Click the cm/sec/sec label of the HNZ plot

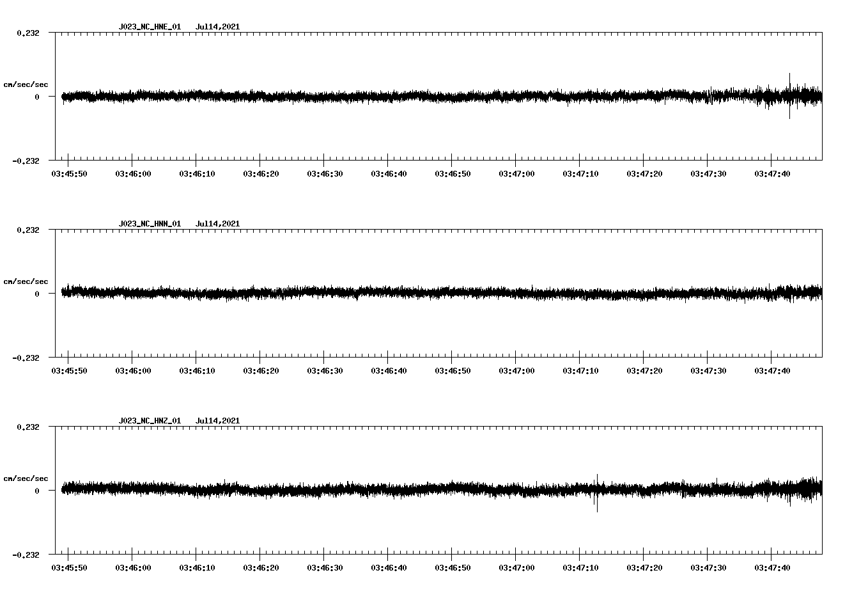click(26, 477)
